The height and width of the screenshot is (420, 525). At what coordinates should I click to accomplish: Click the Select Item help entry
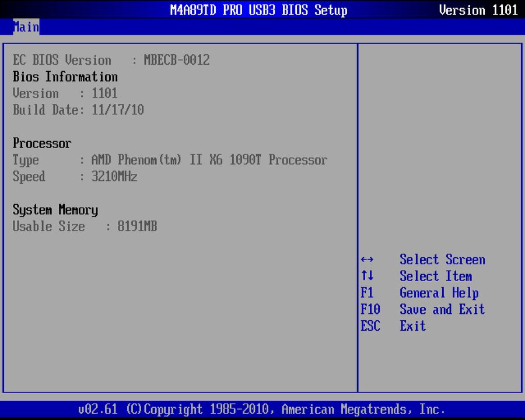(x=436, y=276)
